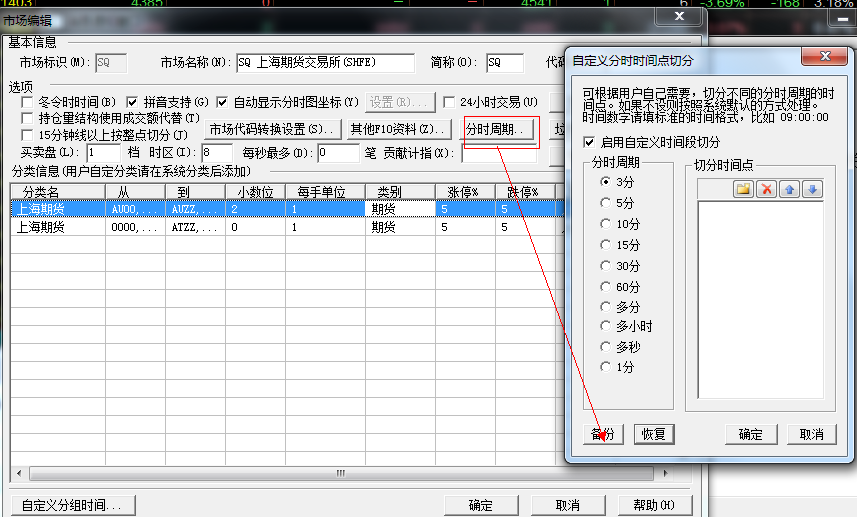Click the red X delete icon
Image resolution: width=857 pixels, height=517 pixels.
pos(767,189)
